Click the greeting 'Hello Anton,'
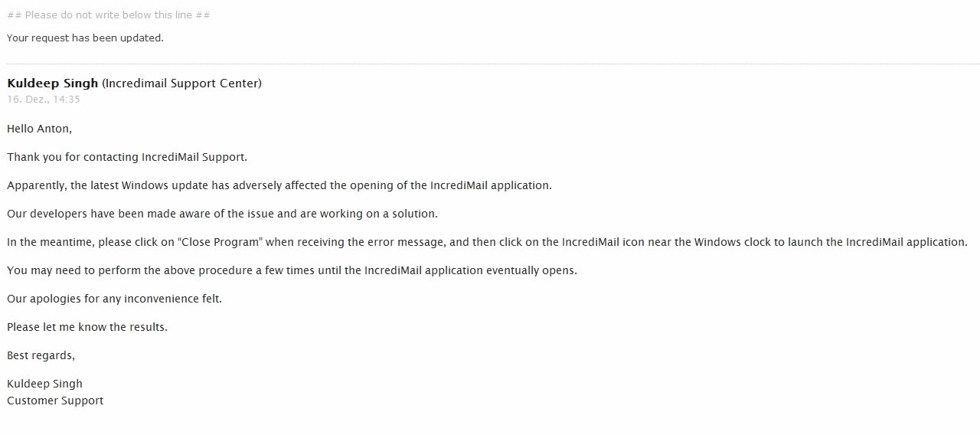Screen dimensions: 980x435 (x=39, y=129)
